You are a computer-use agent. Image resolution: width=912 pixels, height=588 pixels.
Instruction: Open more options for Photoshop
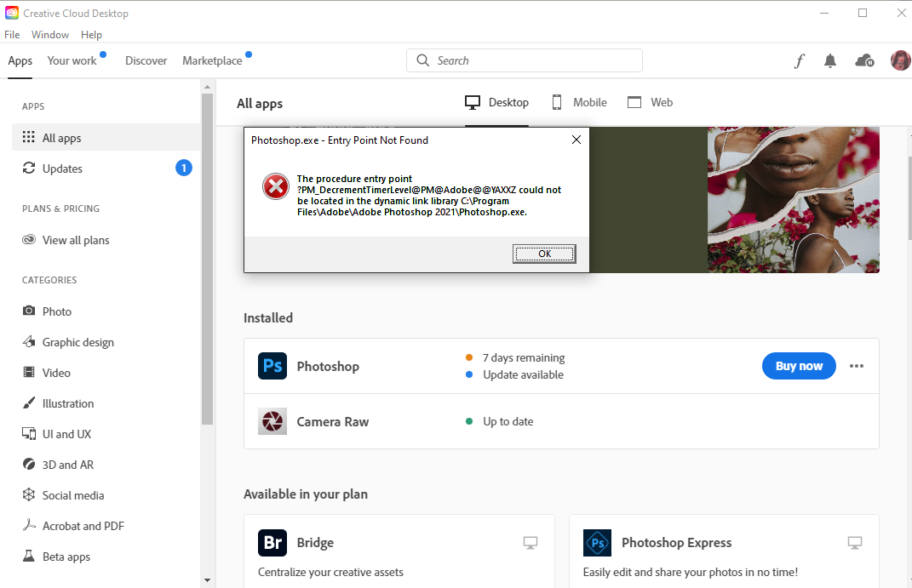(x=856, y=366)
